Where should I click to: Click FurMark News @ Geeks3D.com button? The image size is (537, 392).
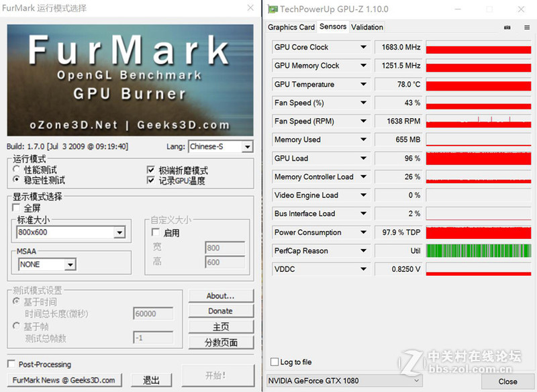(x=64, y=380)
